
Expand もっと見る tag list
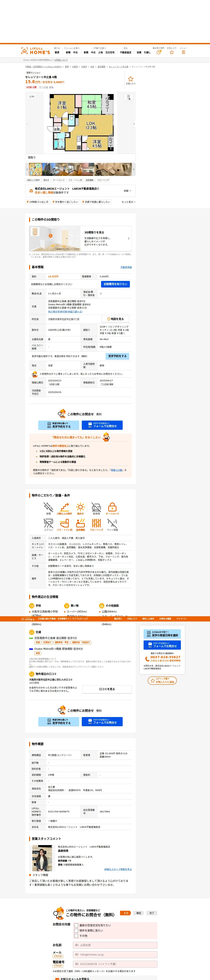click(128, 202)
